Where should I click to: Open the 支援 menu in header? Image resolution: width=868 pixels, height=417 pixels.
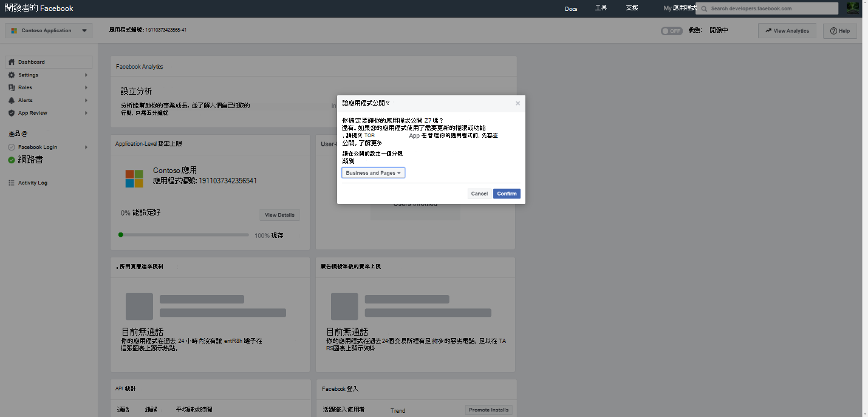coord(632,8)
